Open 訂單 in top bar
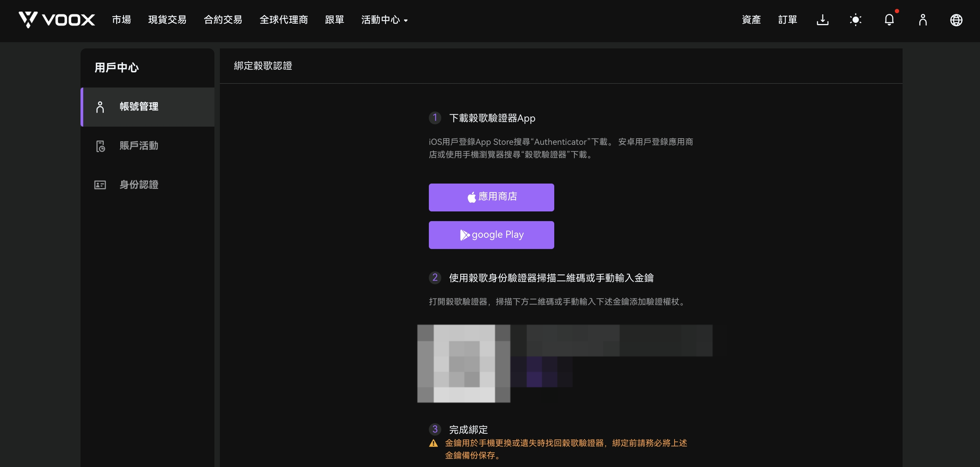980x467 pixels. coord(788,20)
